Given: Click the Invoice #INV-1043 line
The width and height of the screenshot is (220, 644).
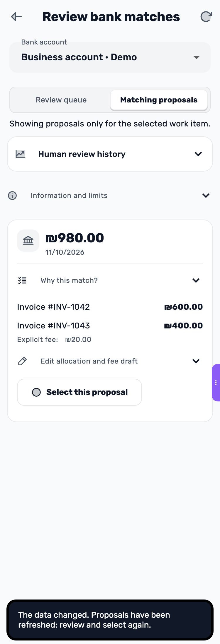Looking at the screenshot, I should point(110,326).
